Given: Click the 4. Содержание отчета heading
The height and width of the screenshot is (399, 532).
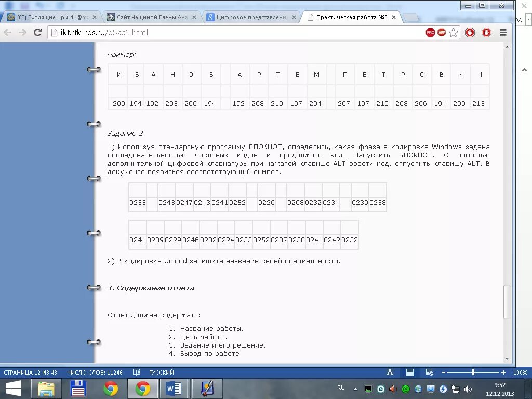Looking at the screenshot, I should [151, 288].
